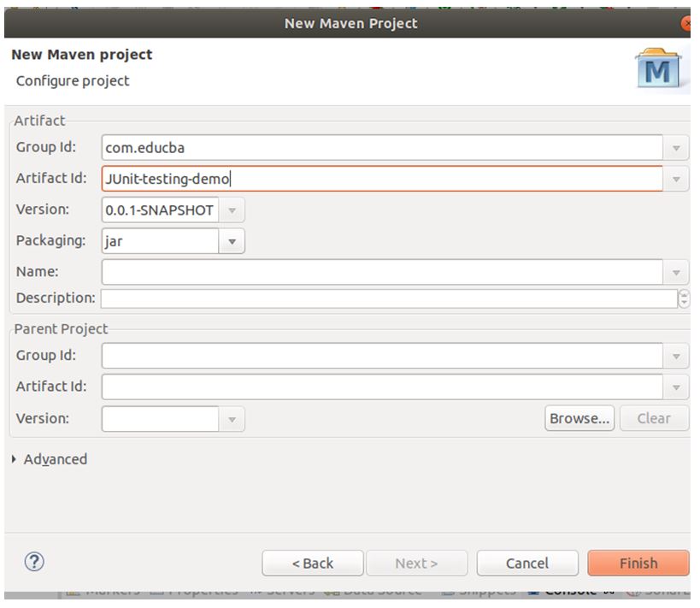Click the Cancel button

[x=526, y=563]
